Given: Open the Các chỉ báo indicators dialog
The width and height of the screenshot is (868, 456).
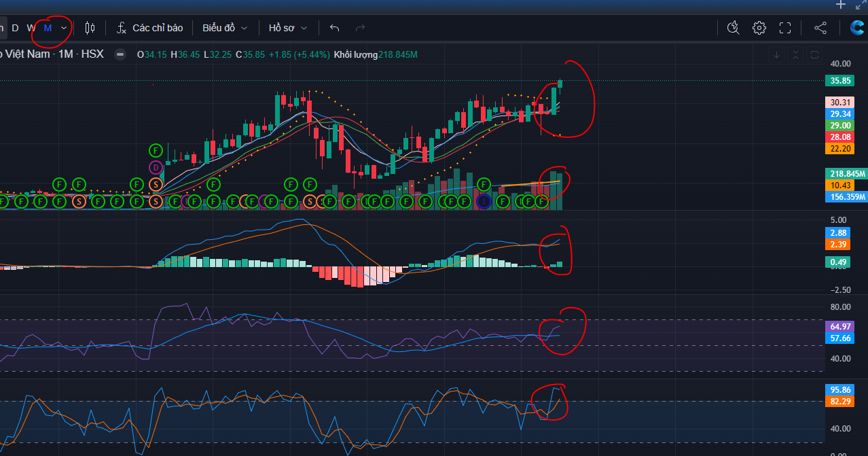Looking at the screenshot, I should (x=150, y=28).
